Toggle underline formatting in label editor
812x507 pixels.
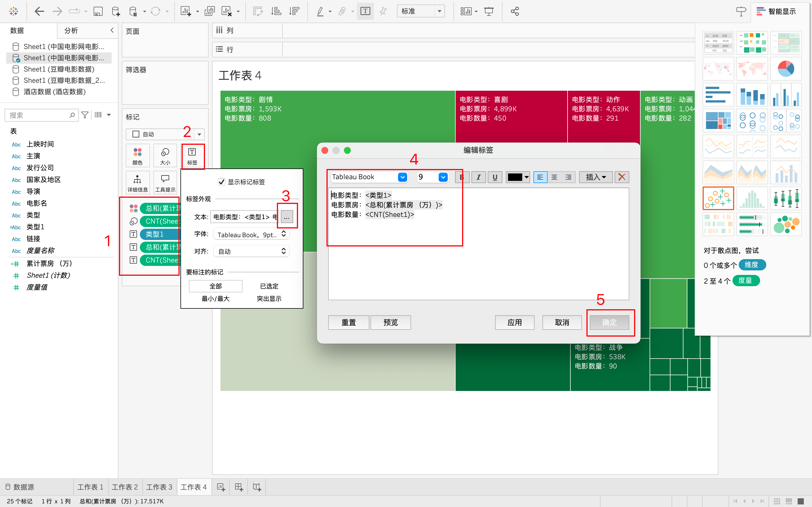coord(495,177)
